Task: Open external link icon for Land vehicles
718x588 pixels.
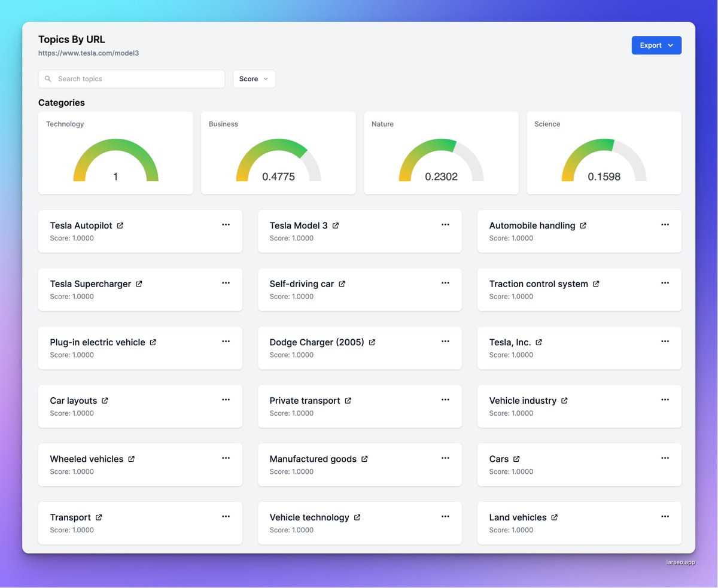Action: click(555, 517)
